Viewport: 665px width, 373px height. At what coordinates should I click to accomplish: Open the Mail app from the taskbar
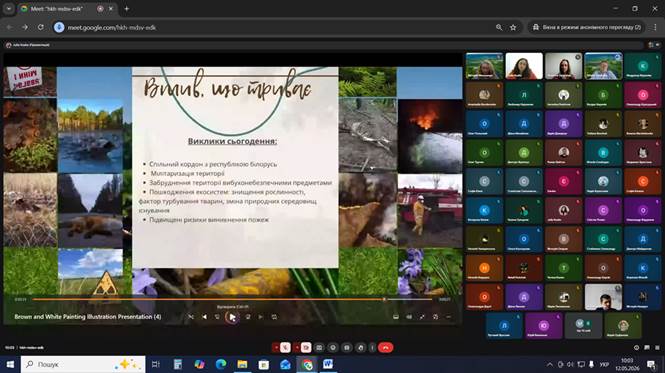tap(285, 365)
